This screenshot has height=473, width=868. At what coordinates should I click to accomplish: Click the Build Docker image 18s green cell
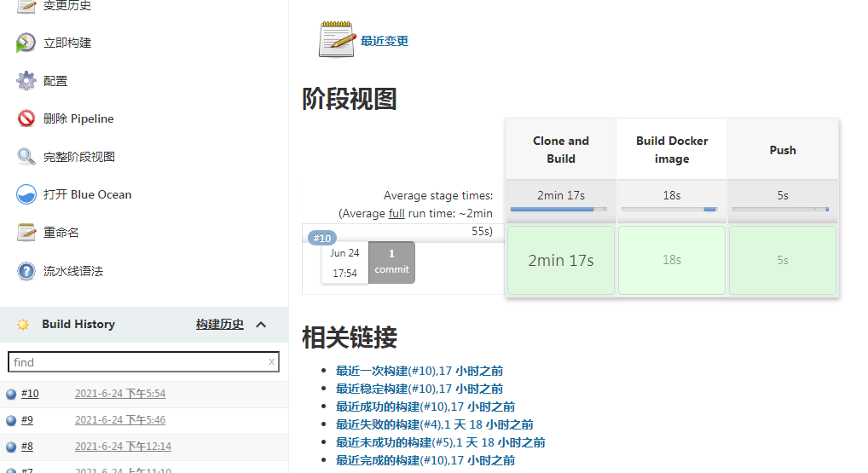[672, 260]
